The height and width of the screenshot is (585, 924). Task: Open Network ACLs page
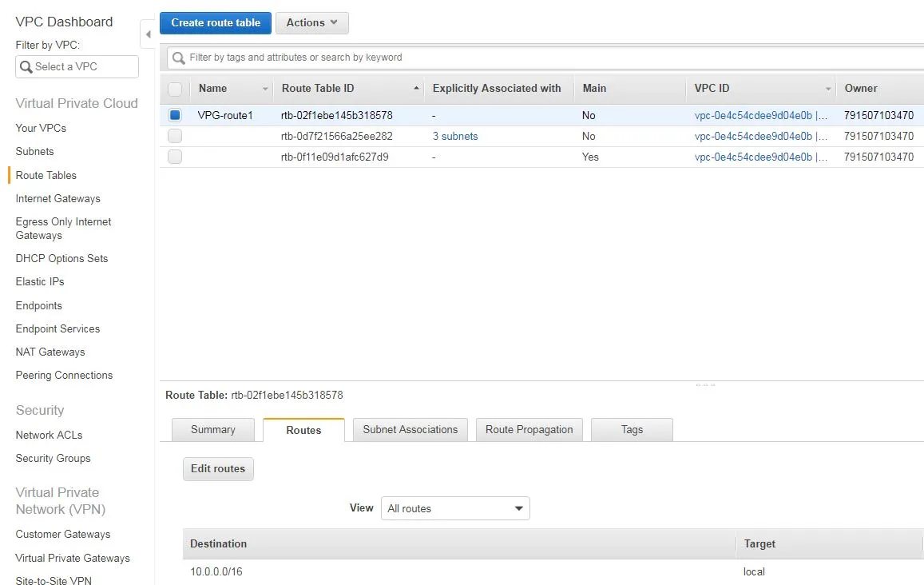coord(49,436)
